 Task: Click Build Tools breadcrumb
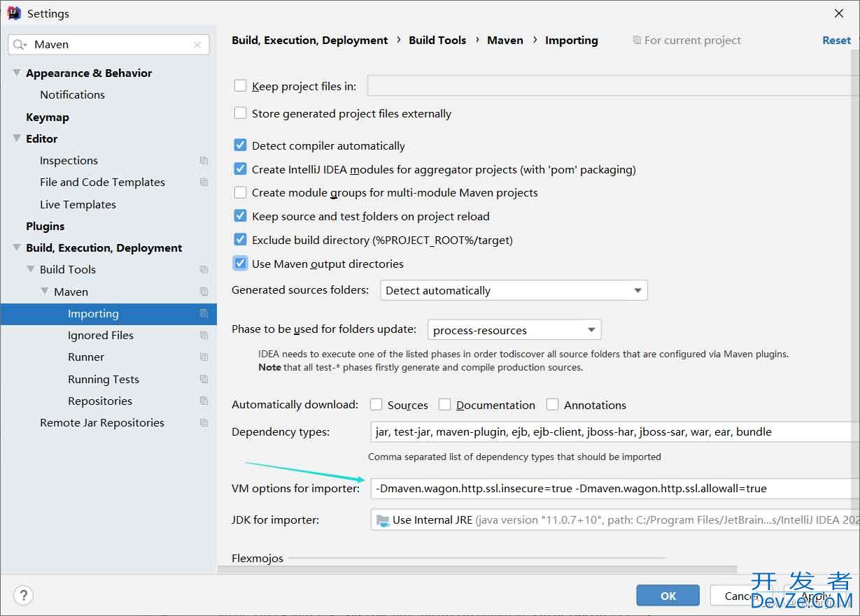click(437, 40)
